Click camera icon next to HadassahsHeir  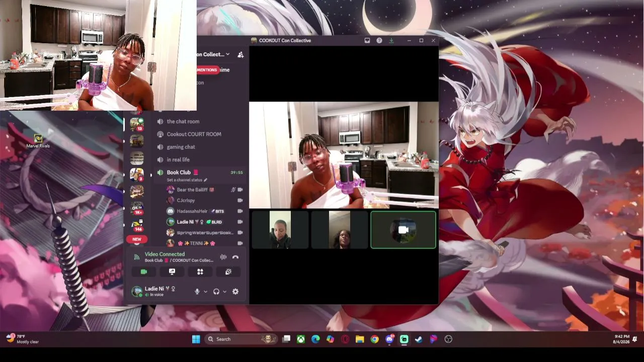tap(240, 211)
